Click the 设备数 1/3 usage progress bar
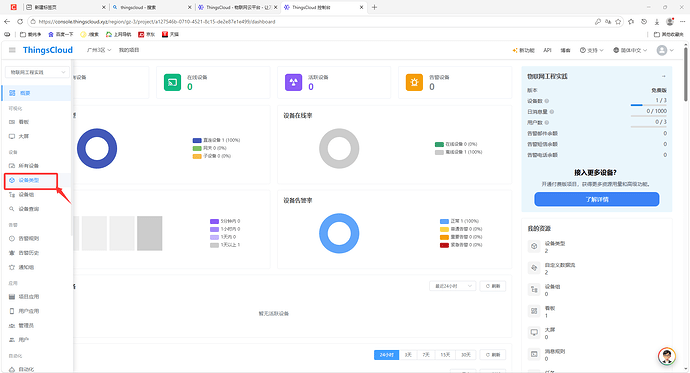 click(x=648, y=105)
